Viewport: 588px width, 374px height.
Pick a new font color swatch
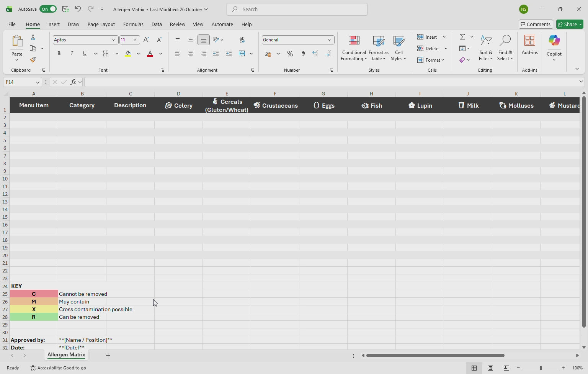[160, 54]
